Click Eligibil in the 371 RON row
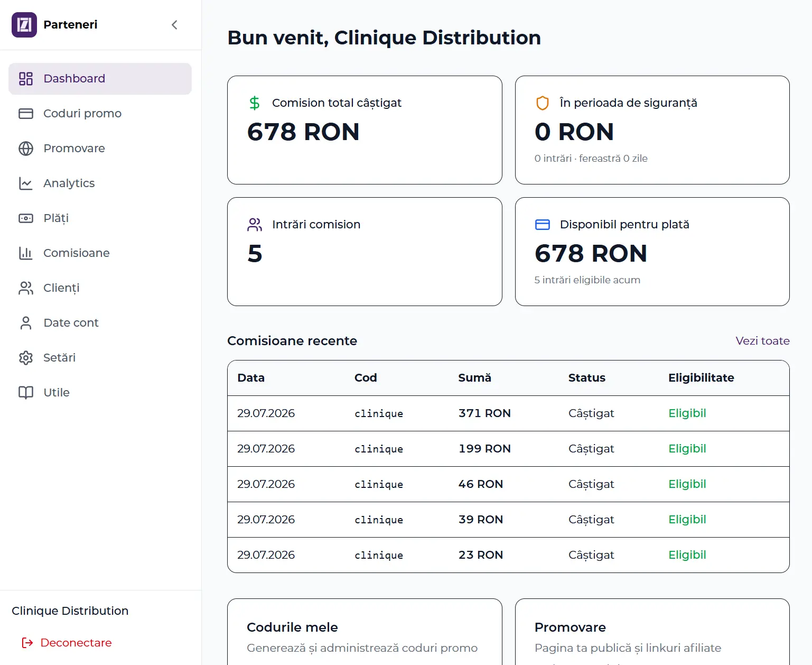Image resolution: width=812 pixels, height=665 pixels. click(x=687, y=413)
